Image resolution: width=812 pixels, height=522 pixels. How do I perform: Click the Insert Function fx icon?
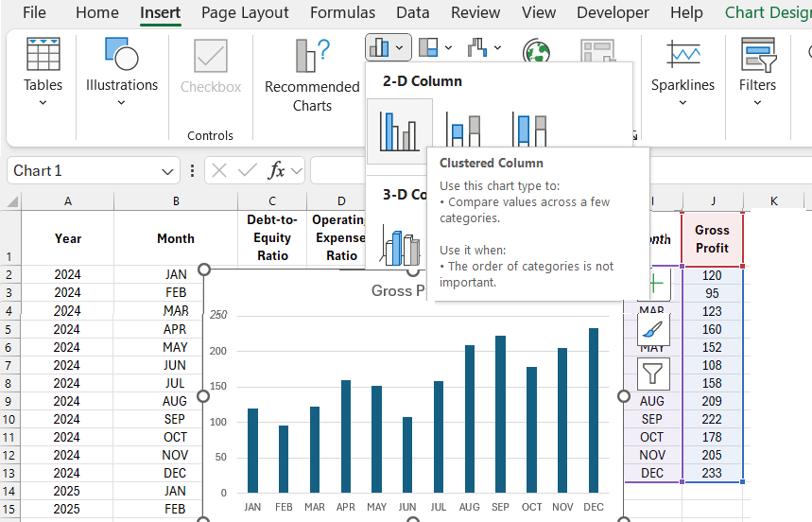click(276, 171)
